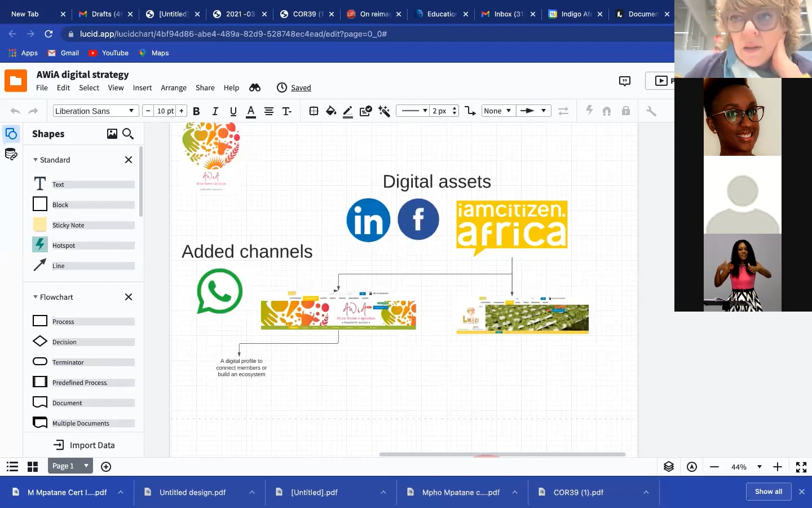The height and width of the screenshot is (508, 812).
Task: Open the layers icon in bottom bar
Action: 669,467
